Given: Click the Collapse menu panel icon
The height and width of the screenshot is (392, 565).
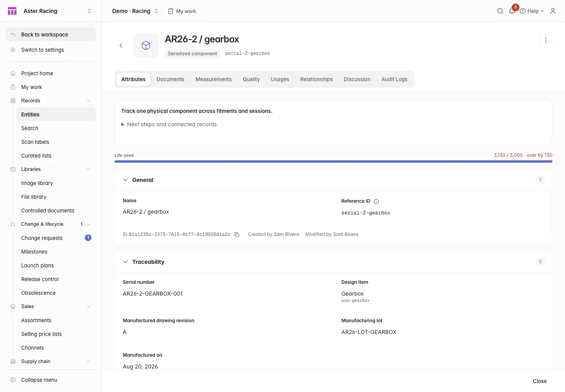Looking at the screenshot, I should (x=13, y=380).
